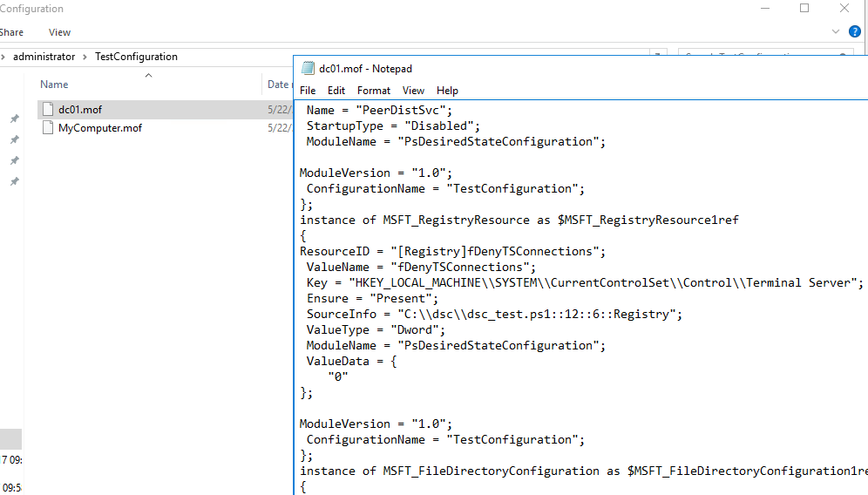Click the Ensure = "Present" line
Viewport: 868px width, 495px height.
tap(372, 298)
